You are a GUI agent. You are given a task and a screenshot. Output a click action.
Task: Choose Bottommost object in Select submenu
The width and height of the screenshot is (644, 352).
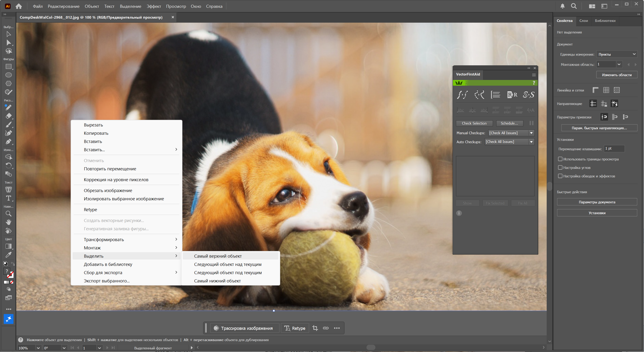tap(217, 281)
